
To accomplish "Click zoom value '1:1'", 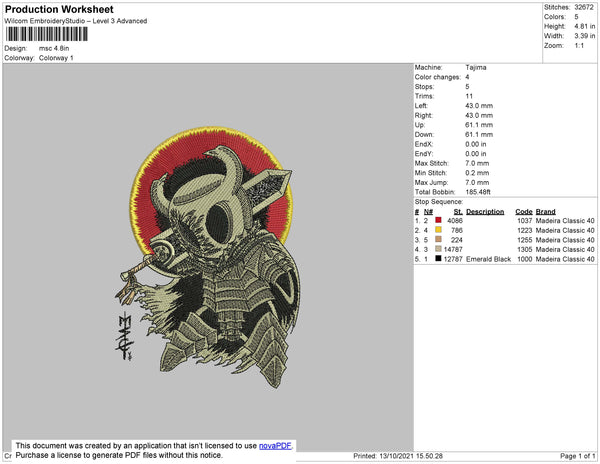I will pyautogui.click(x=579, y=46).
